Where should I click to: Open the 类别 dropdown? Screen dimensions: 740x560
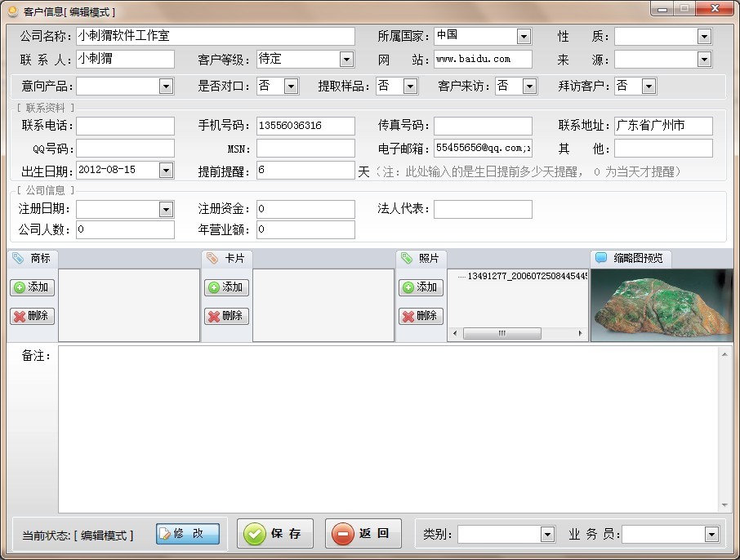(547, 535)
